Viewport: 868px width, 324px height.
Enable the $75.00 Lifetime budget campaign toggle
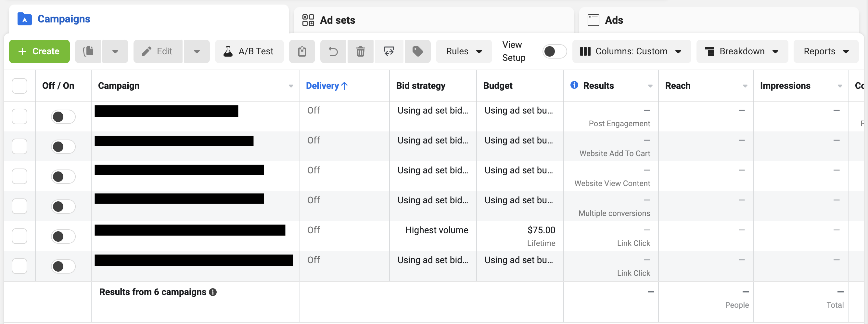(x=63, y=236)
